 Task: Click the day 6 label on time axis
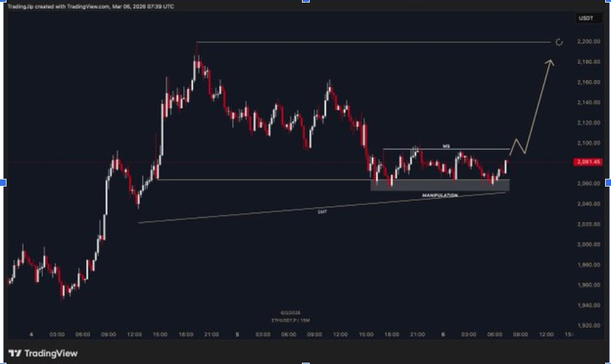coord(443,334)
